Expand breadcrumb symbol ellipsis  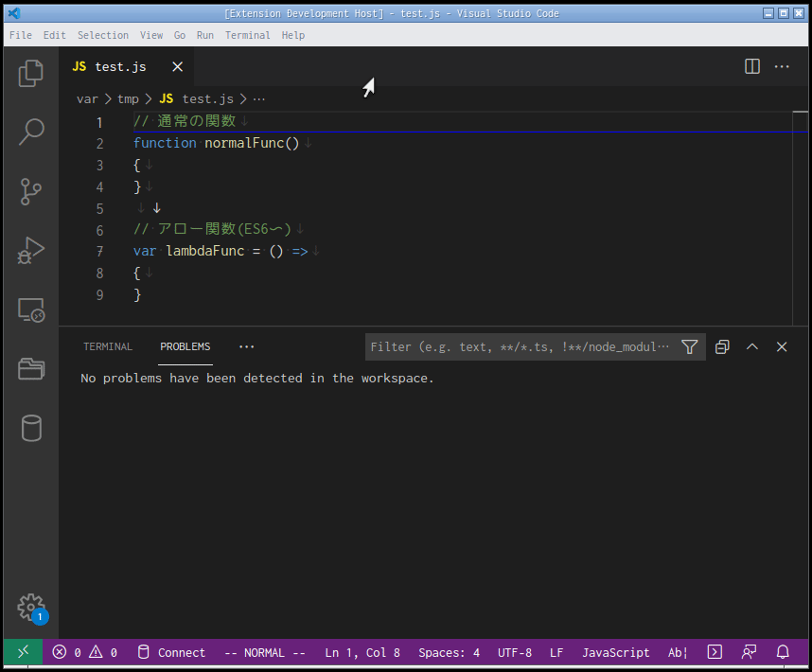259,98
